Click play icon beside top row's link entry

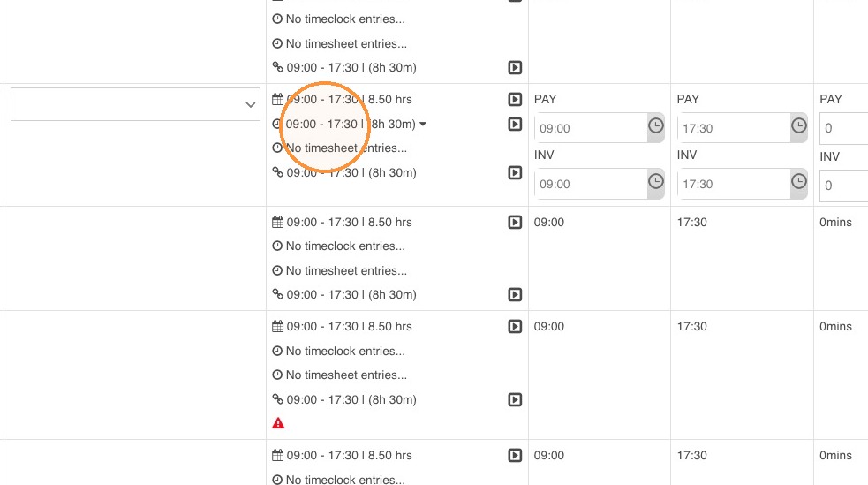click(x=515, y=67)
